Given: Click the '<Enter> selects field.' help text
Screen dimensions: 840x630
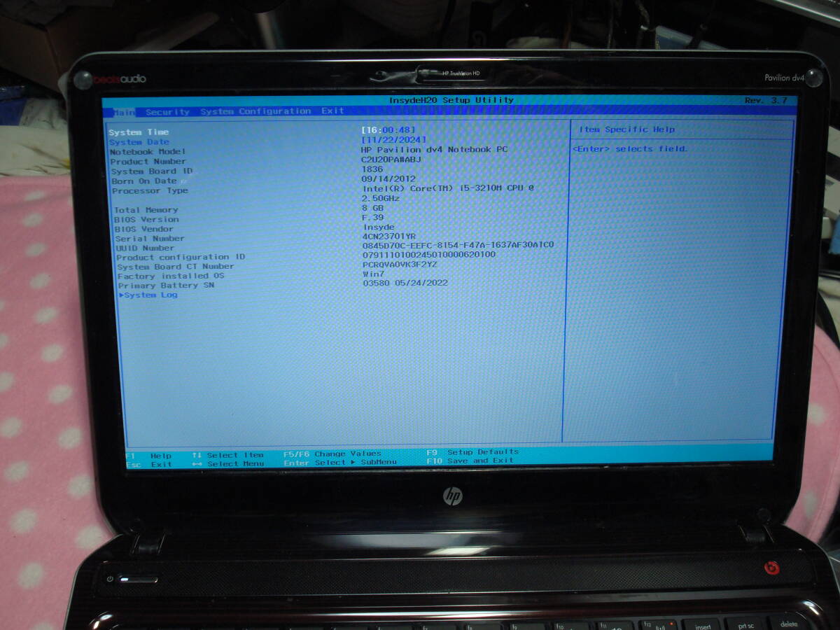Looking at the screenshot, I should pyautogui.click(x=630, y=149).
